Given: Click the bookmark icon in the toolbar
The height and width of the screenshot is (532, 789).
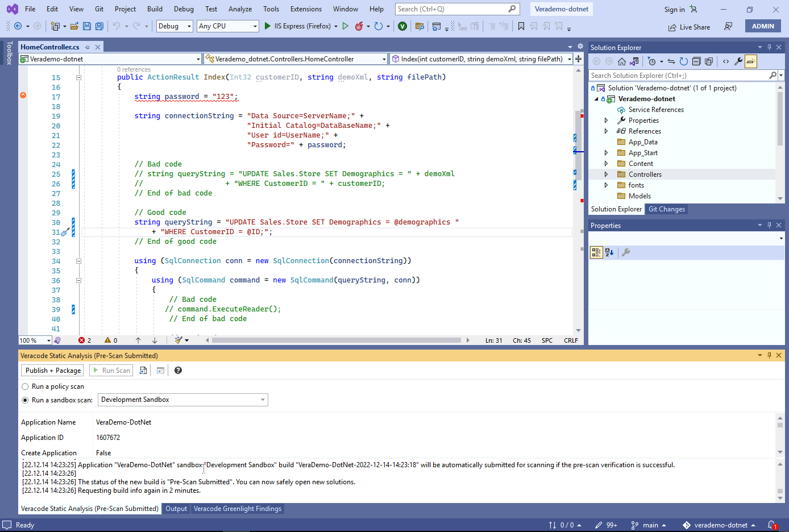Looking at the screenshot, I should coord(521,26).
